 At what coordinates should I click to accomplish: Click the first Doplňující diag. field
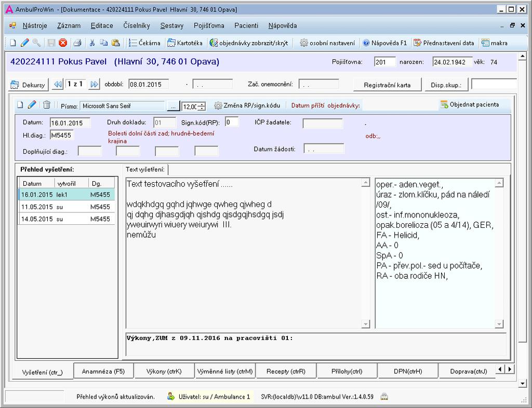89,151
